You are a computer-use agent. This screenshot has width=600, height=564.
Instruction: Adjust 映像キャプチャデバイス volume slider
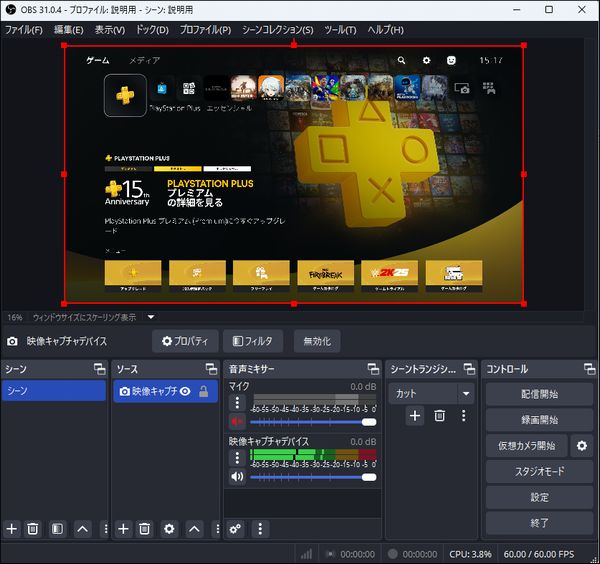coord(313,477)
